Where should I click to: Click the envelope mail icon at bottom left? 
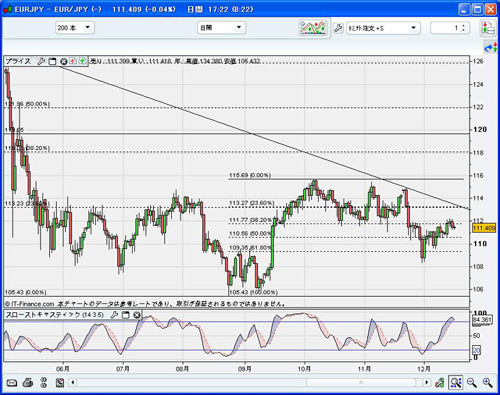(12, 383)
